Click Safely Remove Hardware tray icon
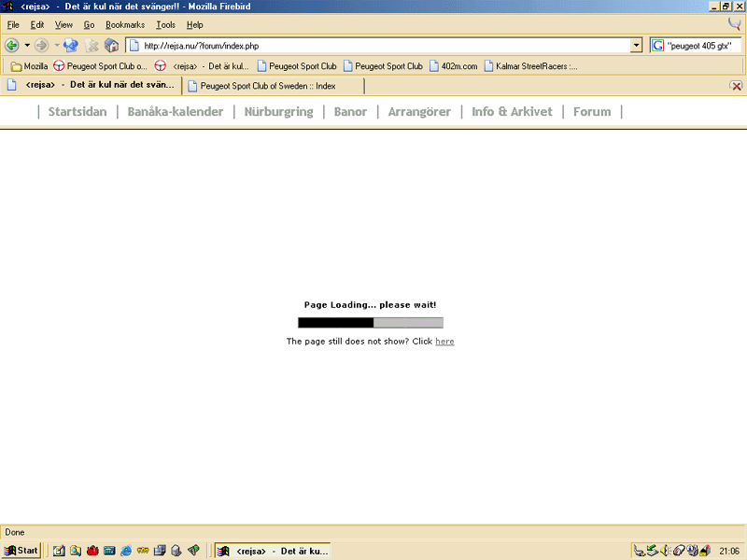Viewport: 747px width, 560px height. (652, 551)
